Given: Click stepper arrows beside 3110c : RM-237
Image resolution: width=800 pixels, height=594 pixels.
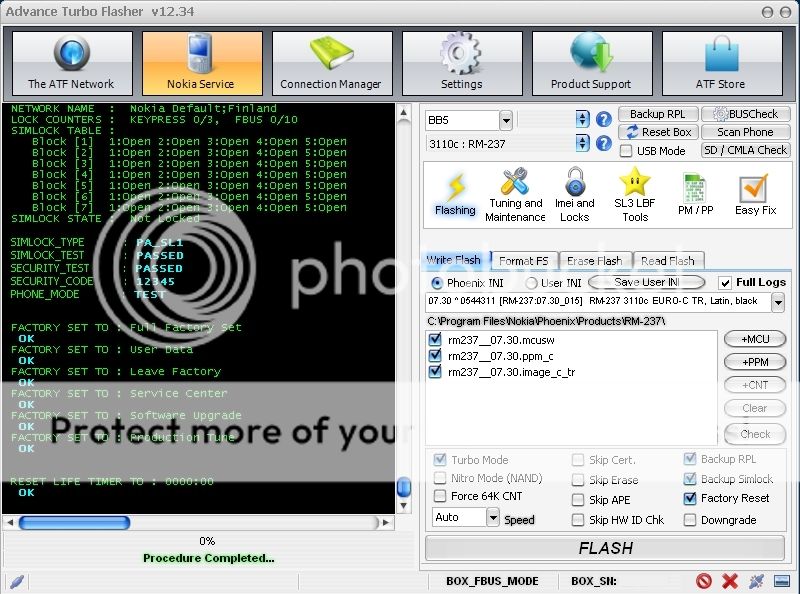Looking at the screenshot, I should 582,143.
